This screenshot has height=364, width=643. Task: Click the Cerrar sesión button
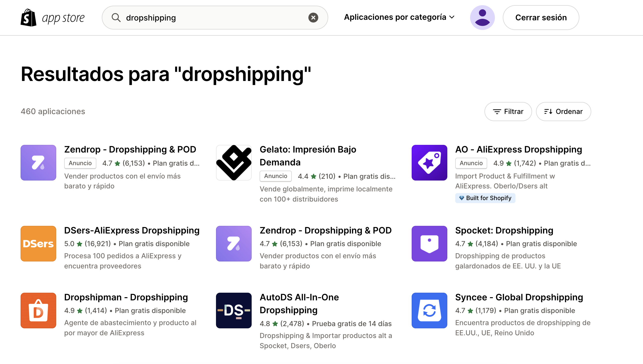541,18
